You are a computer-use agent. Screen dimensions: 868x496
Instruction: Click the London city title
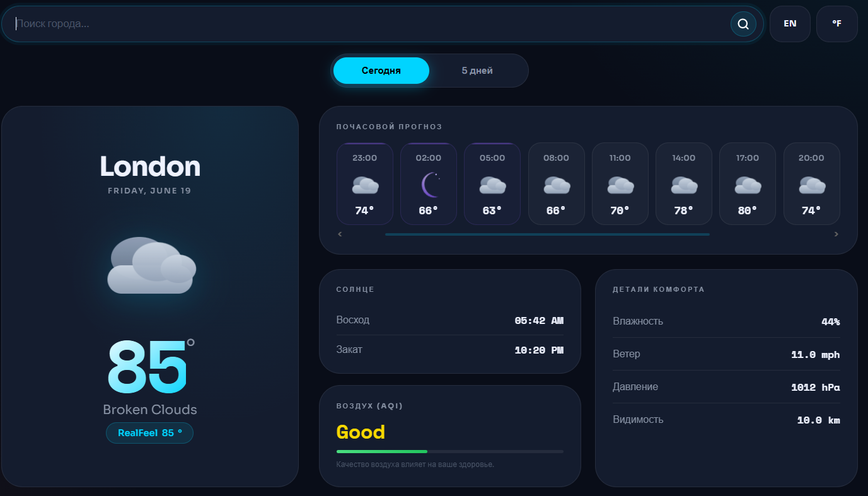coord(150,166)
